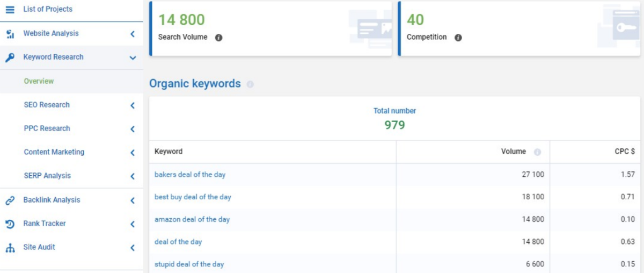644x273 pixels.
Task: Click the info icon in Volume column header
Action: [x=537, y=152]
